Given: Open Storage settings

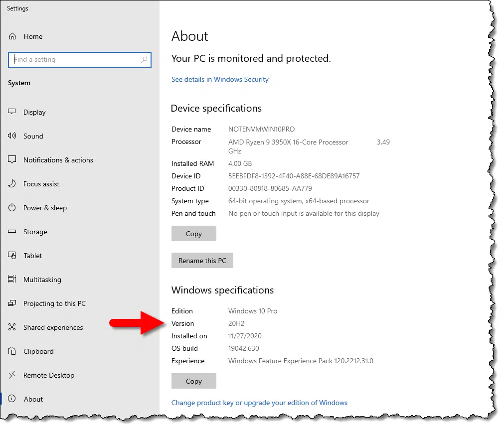Looking at the screenshot, I should coord(35,232).
